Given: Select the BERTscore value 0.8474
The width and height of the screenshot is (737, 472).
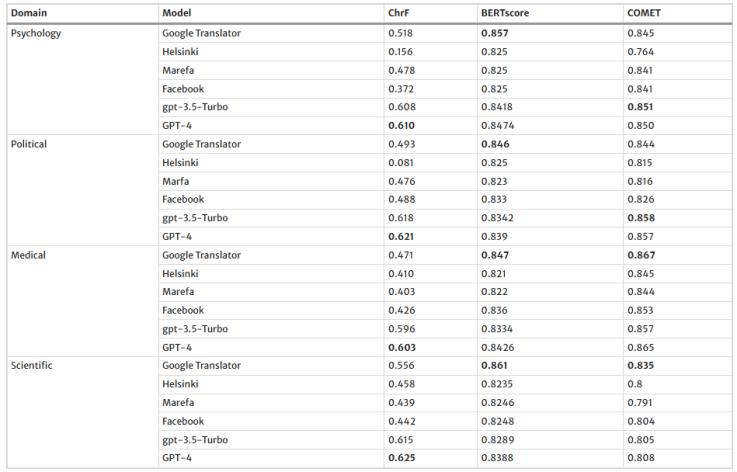Looking at the screenshot, I should pyautogui.click(x=498, y=126).
